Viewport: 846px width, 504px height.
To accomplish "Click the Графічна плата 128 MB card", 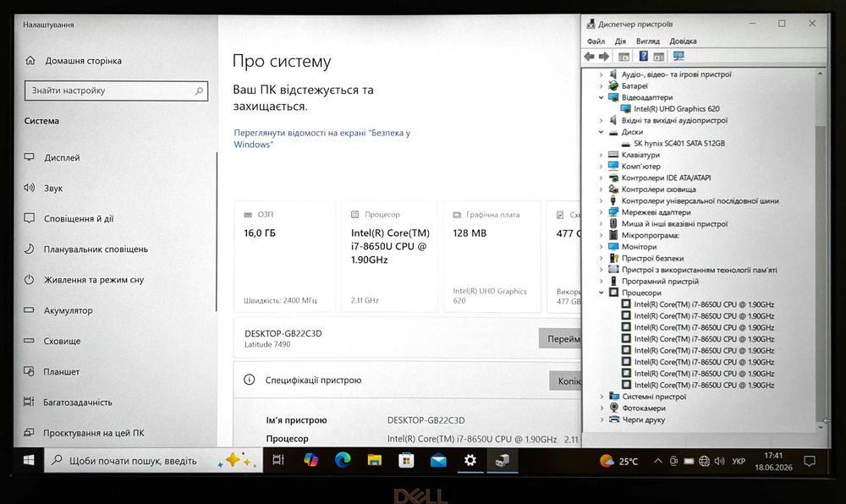I will (x=492, y=256).
